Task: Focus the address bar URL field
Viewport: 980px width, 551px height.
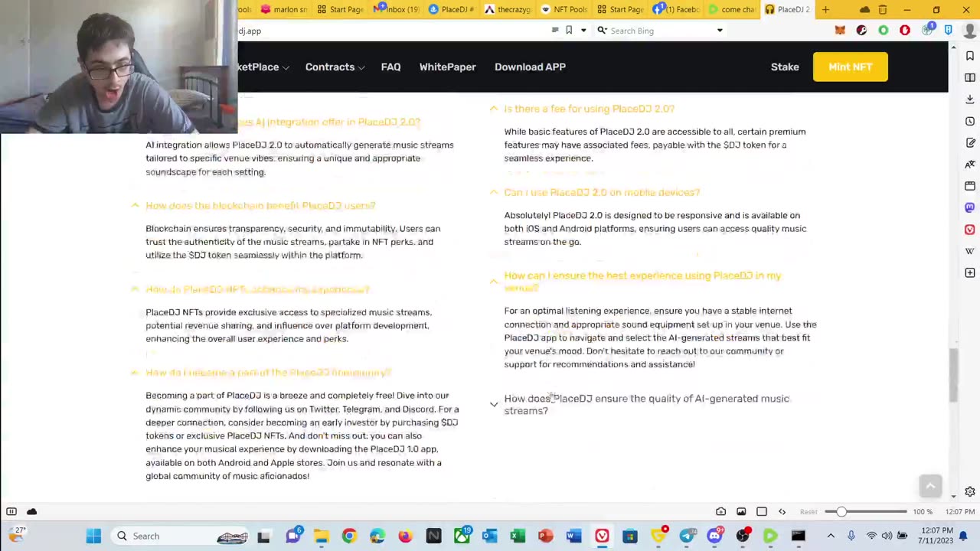Action: pyautogui.click(x=392, y=31)
